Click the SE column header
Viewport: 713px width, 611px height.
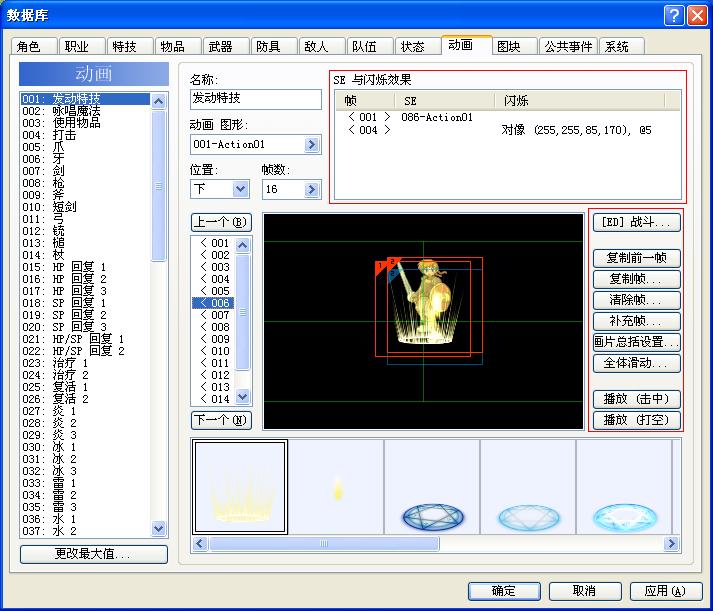(x=444, y=100)
